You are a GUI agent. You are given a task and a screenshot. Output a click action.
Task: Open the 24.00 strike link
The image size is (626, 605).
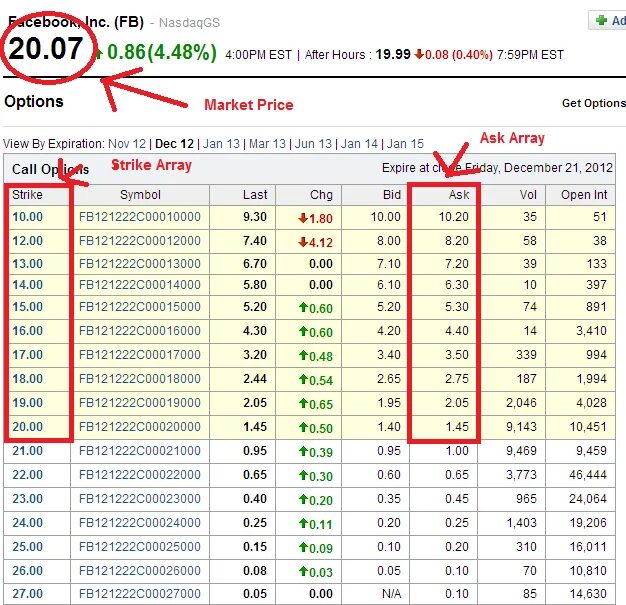tap(28, 523)
